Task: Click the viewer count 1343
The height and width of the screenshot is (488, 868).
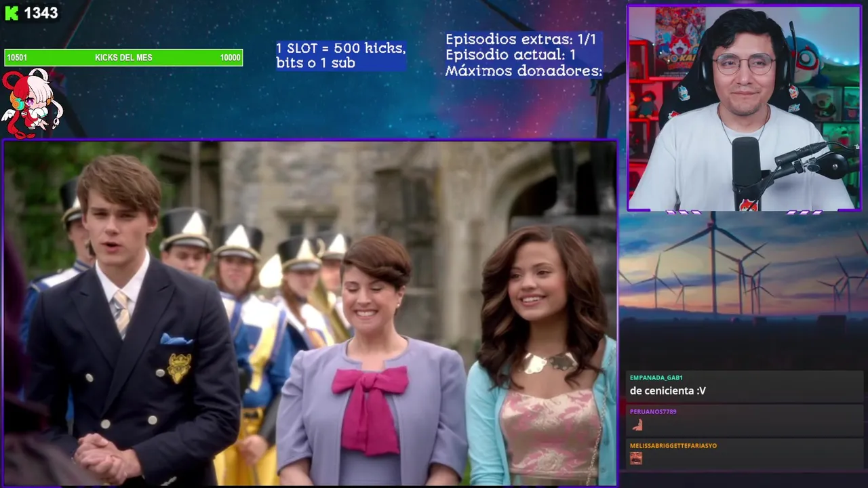Action: 41,13
